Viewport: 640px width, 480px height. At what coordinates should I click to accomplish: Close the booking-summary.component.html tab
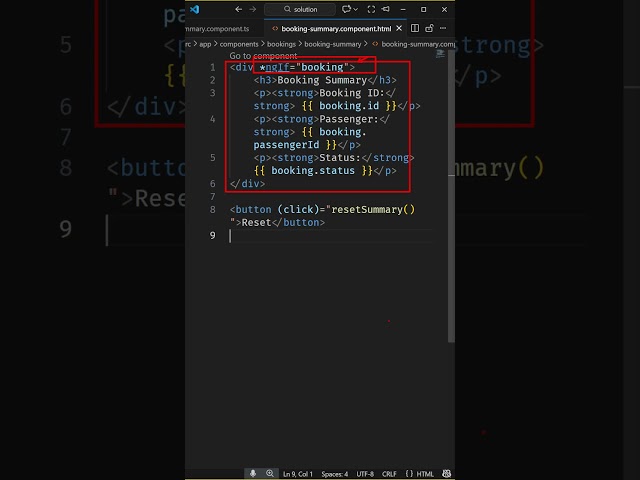[399, 28]
